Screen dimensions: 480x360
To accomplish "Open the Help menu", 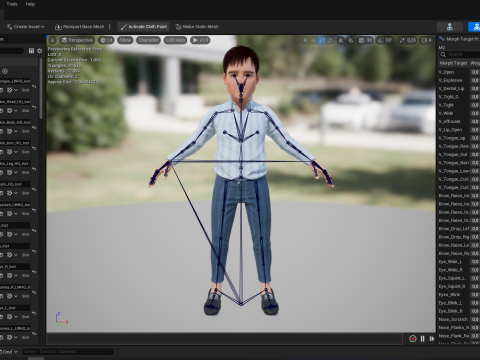I will point(30,4).
